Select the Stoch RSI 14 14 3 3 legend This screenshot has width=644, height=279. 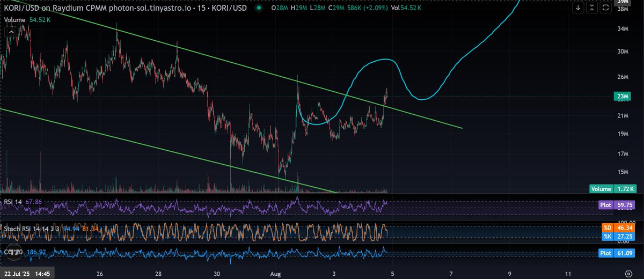tap(31, 230)
